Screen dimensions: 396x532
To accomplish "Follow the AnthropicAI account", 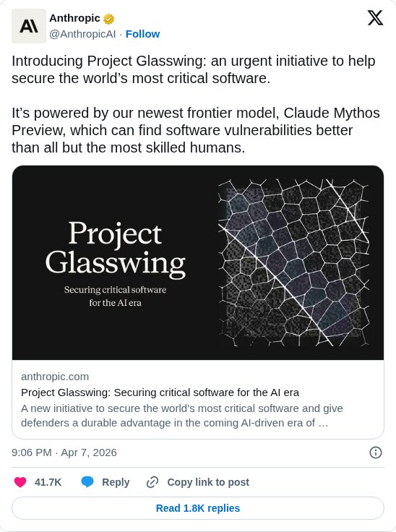I will (142, 34).
